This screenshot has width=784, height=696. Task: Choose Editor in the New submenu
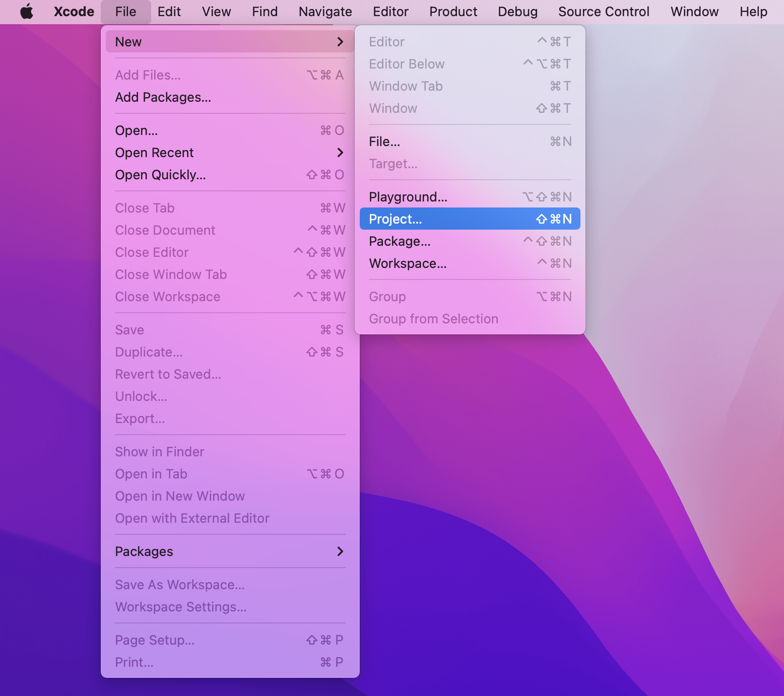pos(470,42)
